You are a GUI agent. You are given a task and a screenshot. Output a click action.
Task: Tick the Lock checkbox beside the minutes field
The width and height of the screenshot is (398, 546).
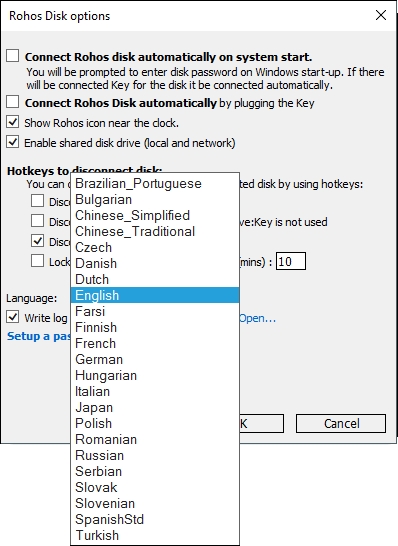point(37,261)
